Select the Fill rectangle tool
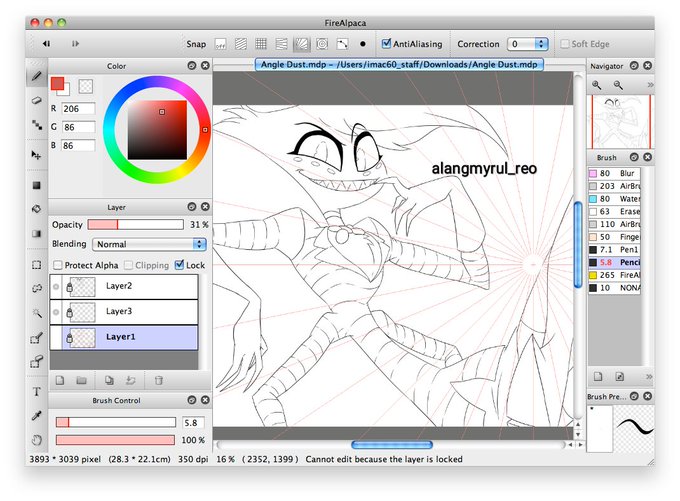Screen dimensions: 680x501 tap(36, 185)
